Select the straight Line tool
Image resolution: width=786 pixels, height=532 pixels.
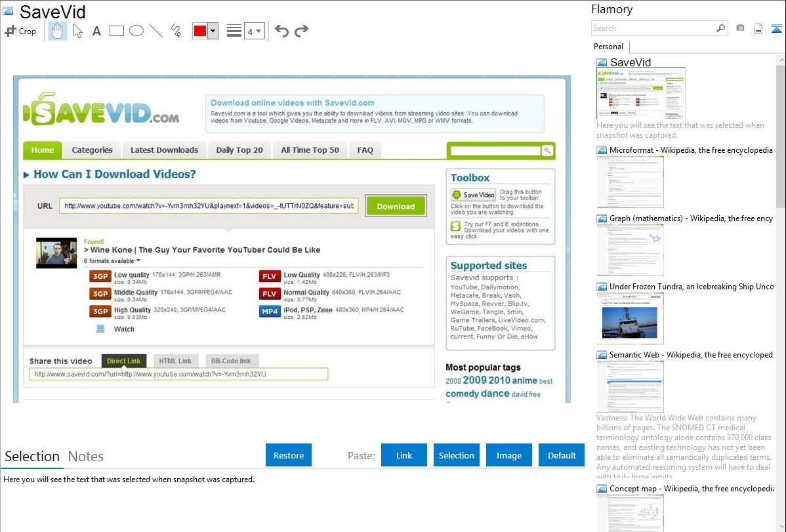(x=156, y=31)
